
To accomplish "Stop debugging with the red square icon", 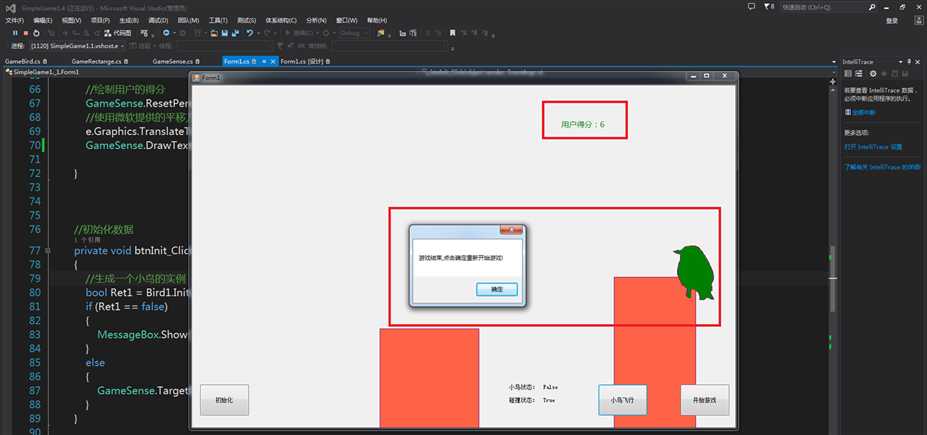I will 26,33.
